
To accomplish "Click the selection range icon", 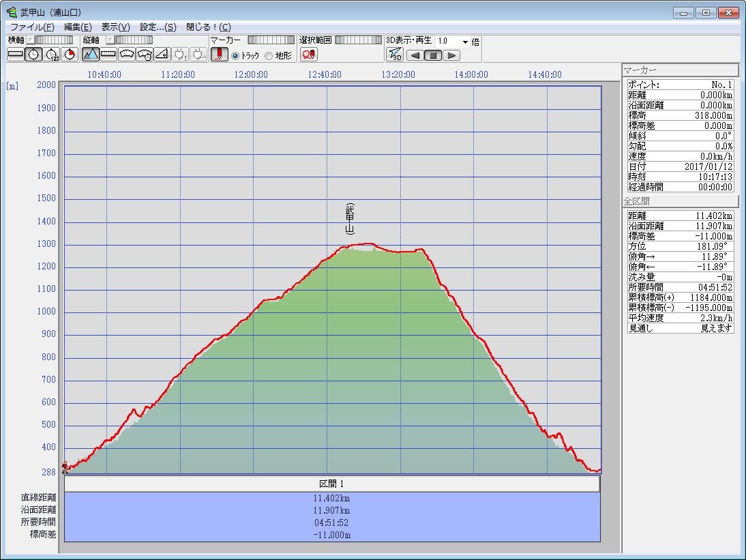I will tap(308, 55).
